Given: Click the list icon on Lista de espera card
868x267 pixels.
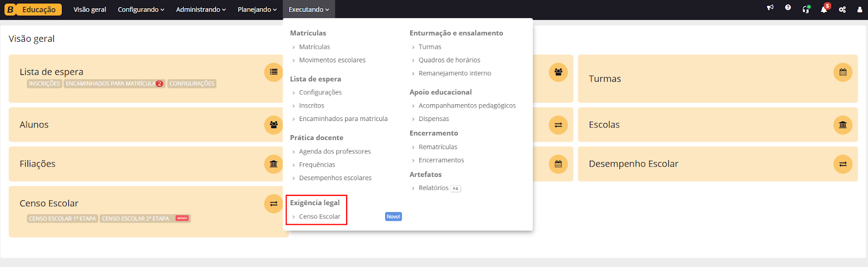Looking at the screenshot, I should 273,72.
